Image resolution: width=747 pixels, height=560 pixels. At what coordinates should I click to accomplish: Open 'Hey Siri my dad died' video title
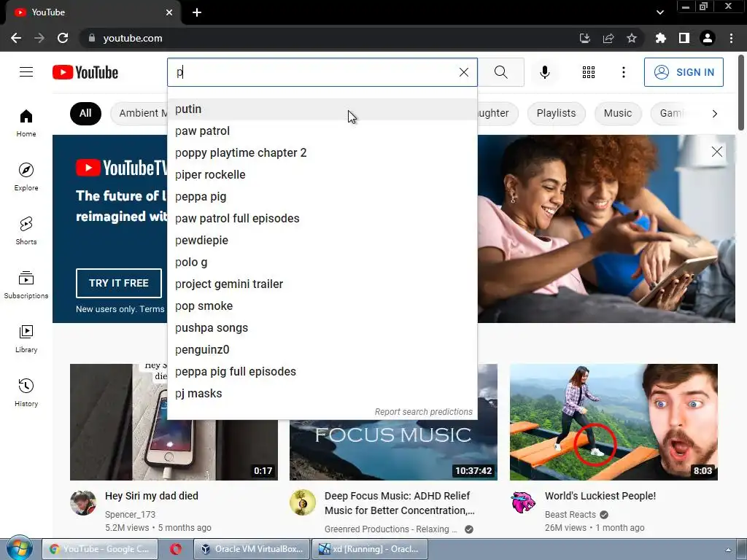[x=152, y=496]
